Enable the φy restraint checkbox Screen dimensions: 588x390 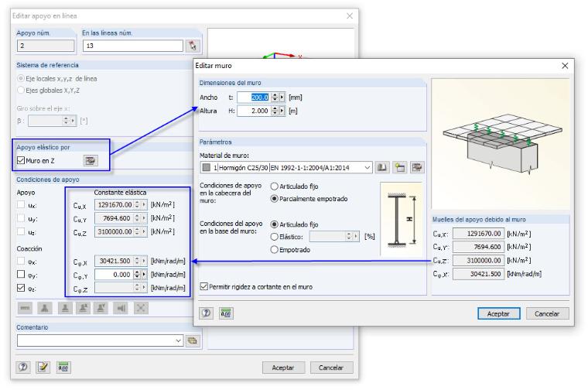tap(21, 275)
